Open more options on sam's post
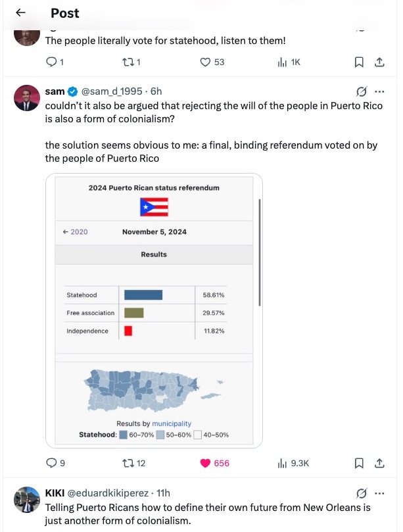This screenshot has height=532, width=403. point(379,91)
